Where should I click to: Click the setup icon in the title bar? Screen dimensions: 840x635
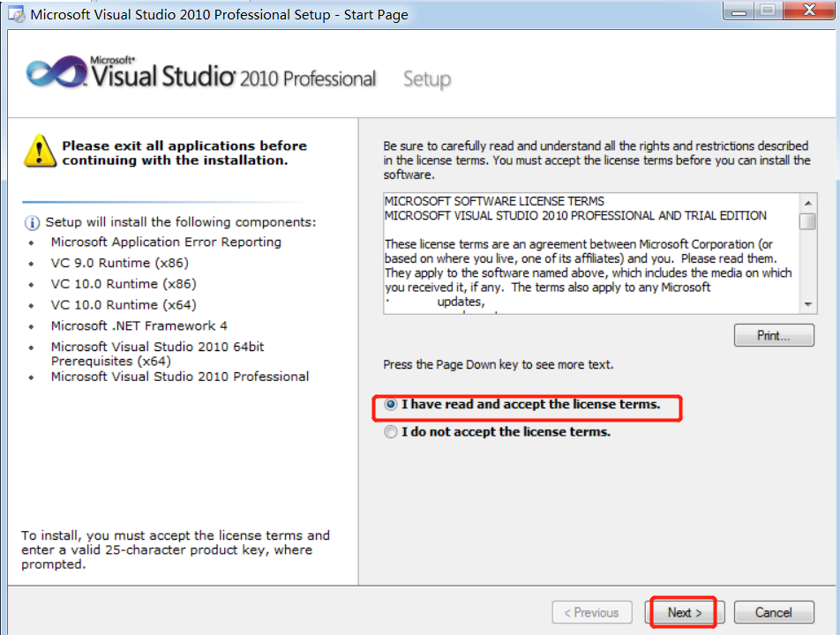[16, 15]
